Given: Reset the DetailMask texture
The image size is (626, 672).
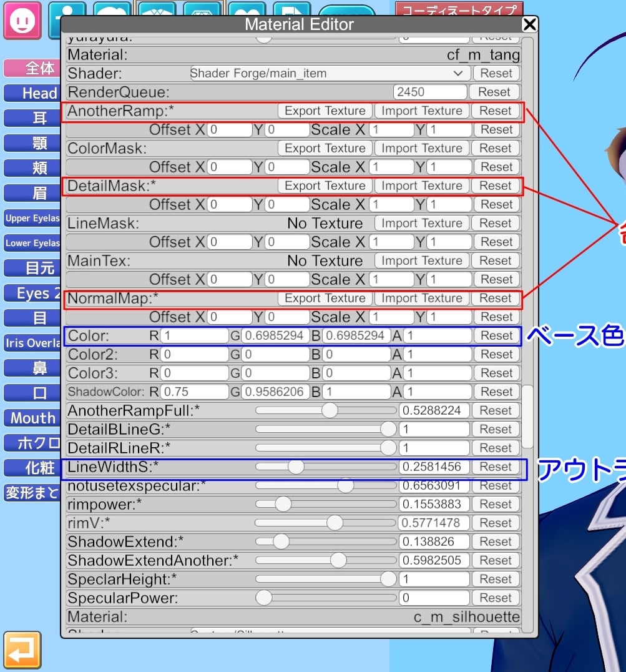Looking at the screenshot, I should 496,186.
